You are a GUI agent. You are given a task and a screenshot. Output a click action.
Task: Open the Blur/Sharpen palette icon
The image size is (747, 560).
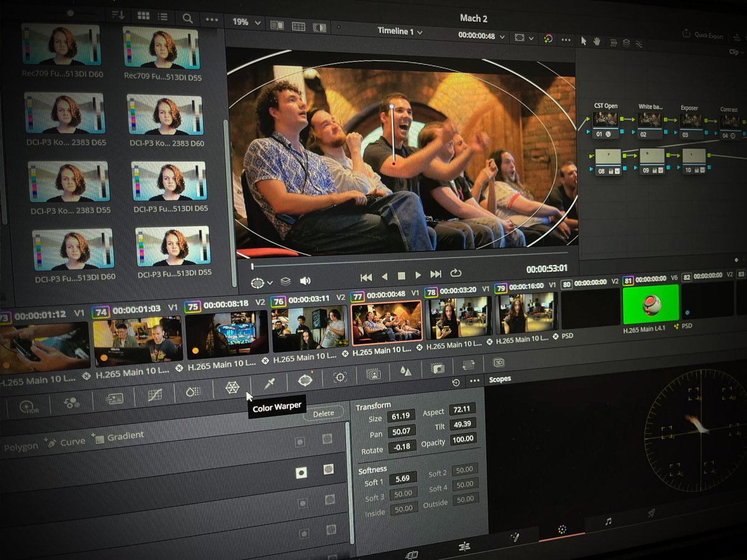point(405,371)
